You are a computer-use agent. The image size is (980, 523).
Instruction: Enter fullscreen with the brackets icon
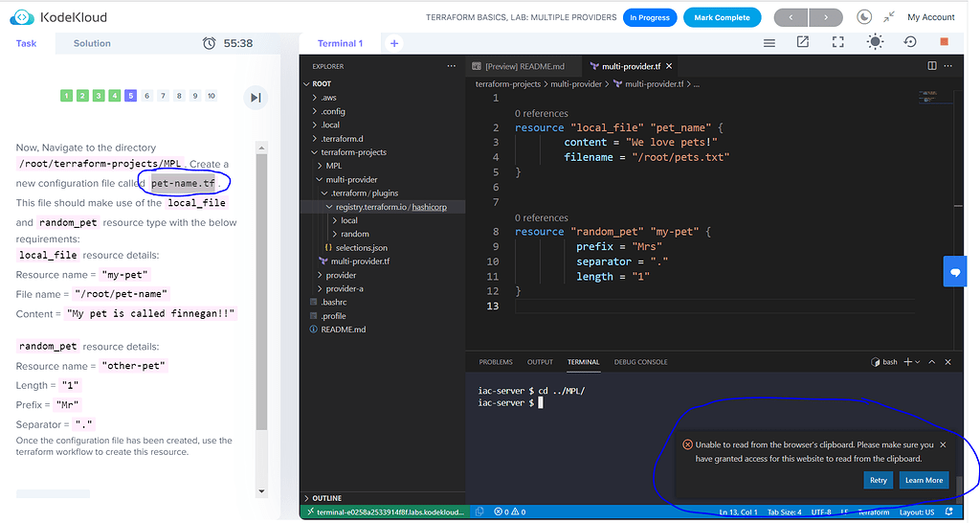[x=838, y=43]
